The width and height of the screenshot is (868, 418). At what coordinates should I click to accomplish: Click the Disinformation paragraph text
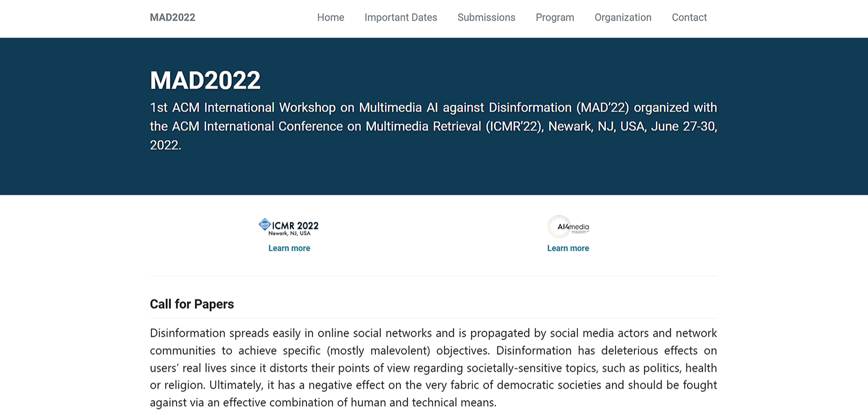point(433,367)
